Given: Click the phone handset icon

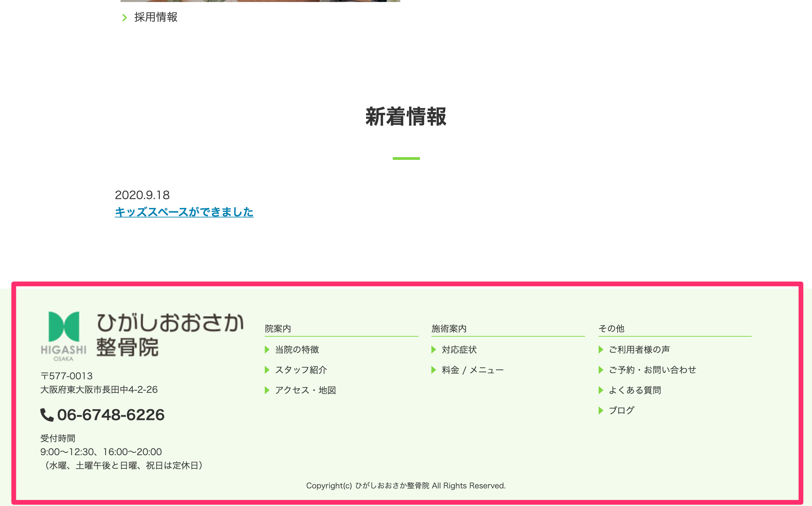Looking at the screenshot, I should [x=47, y=415].
